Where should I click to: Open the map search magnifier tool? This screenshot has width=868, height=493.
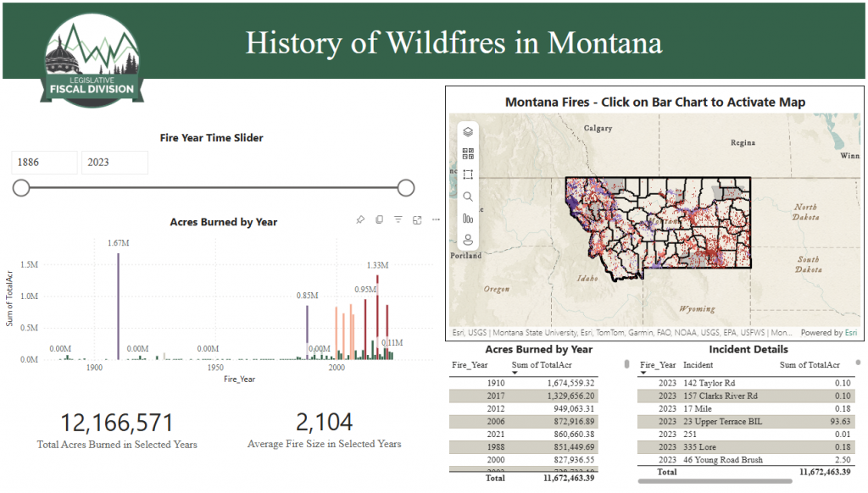point(468,197)
